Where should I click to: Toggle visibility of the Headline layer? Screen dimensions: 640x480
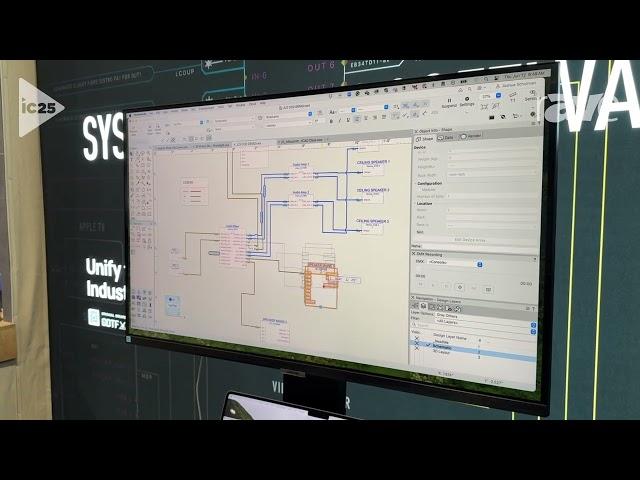(x=416, y=338)
